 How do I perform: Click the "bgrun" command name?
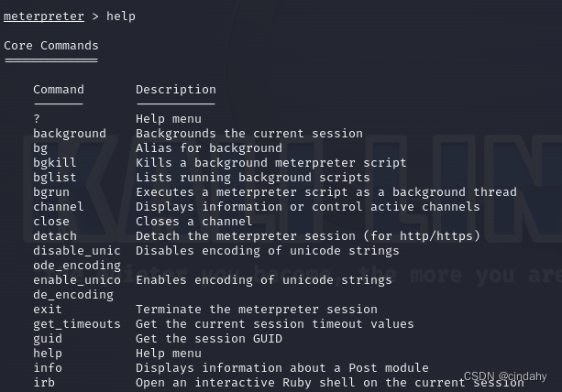pos(51,191)
